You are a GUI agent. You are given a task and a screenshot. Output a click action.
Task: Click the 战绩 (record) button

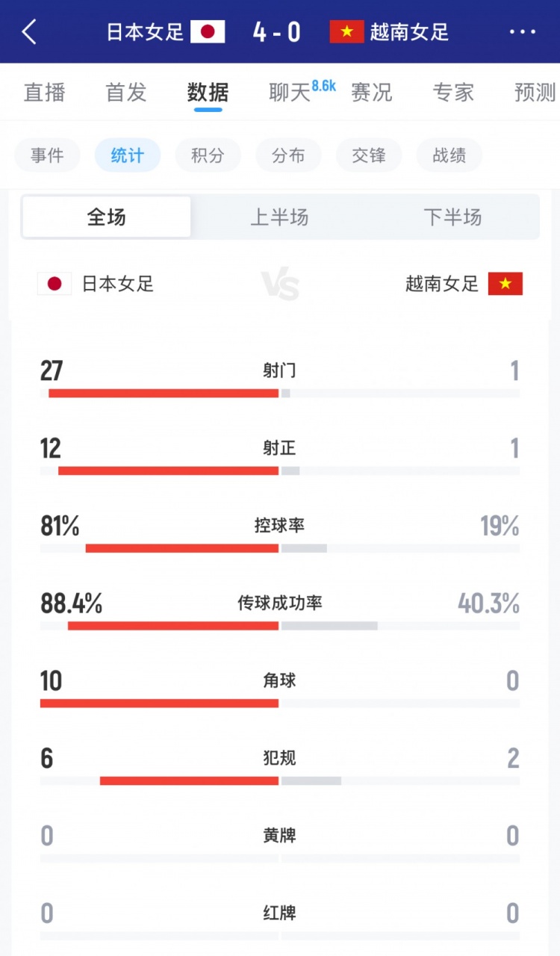(x=449, y=155)
